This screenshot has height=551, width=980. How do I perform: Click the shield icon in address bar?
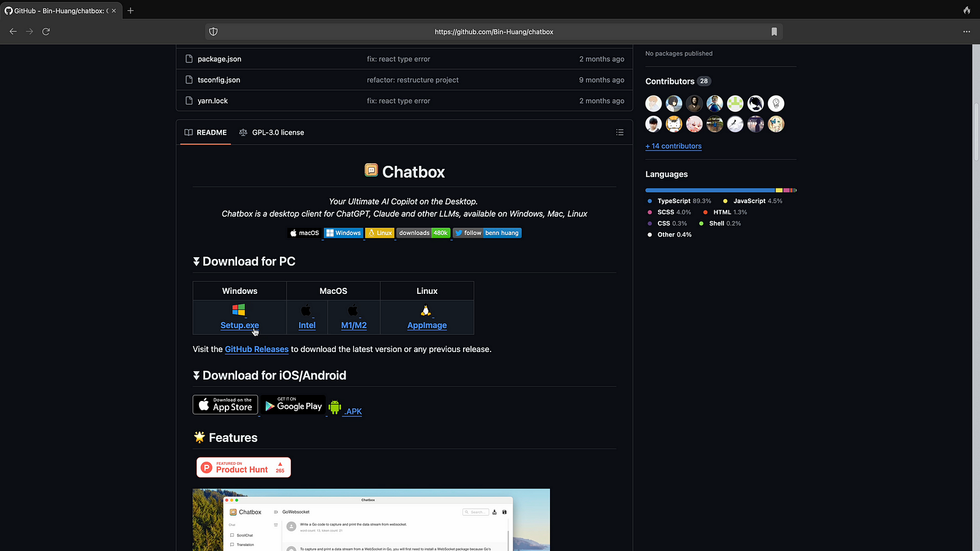click(x=213, y=32)
